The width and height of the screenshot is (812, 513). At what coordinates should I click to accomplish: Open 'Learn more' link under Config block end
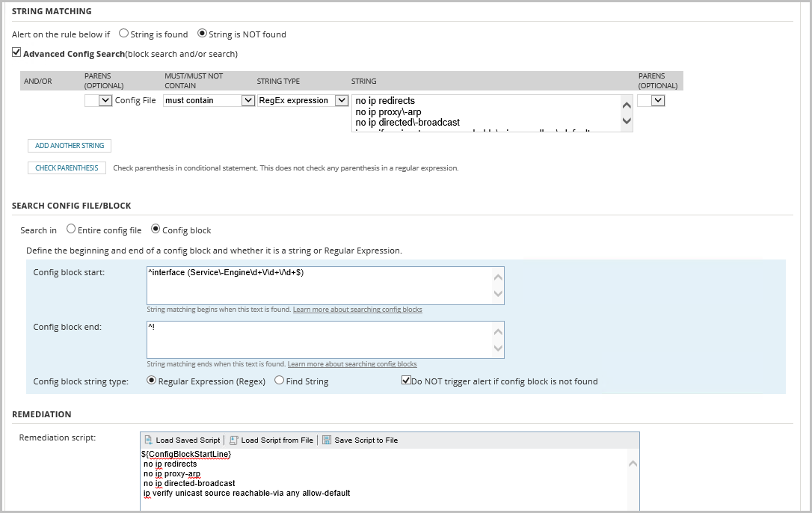(x=352, y=363)
